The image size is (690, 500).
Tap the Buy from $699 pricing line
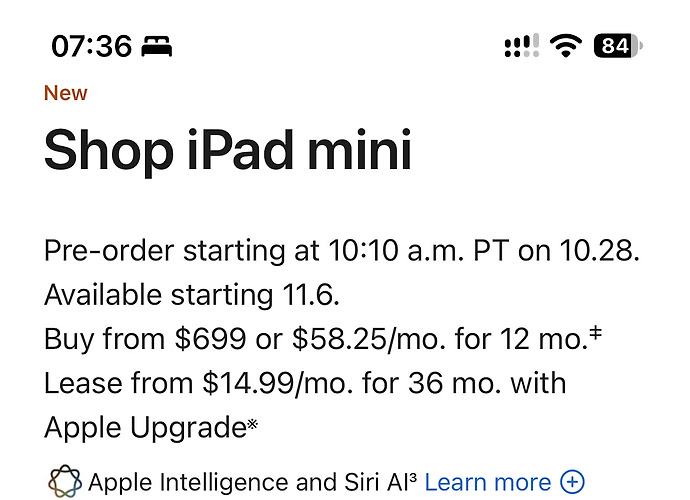323,339
